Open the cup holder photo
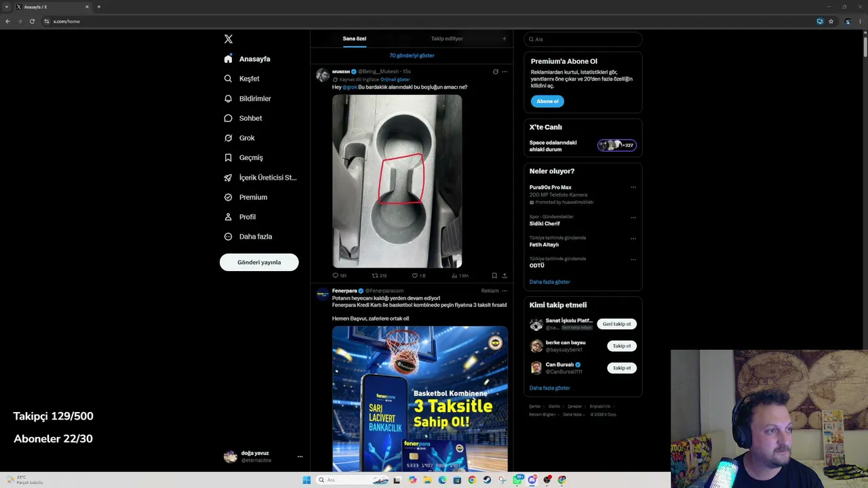 click(x=397, y=181)
